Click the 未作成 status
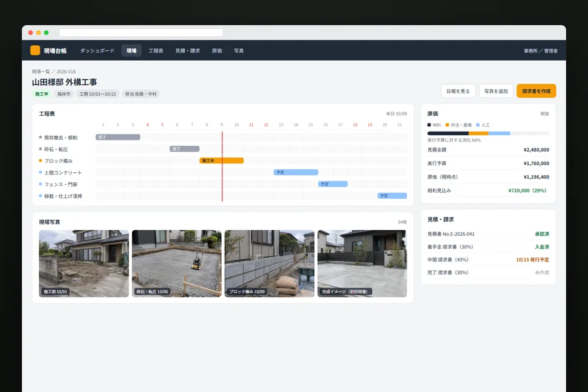 [542, 273]
